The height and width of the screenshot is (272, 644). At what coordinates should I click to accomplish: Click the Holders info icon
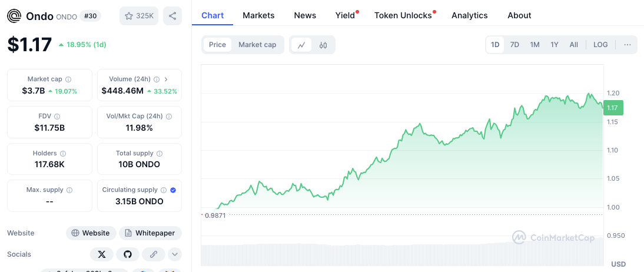[x=63, y=153]
